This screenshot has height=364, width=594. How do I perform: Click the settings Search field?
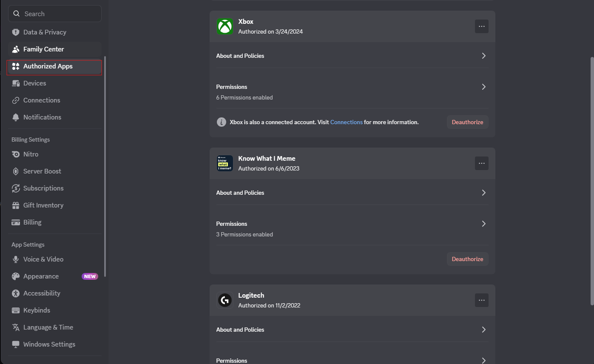click(x=55, y=14)
